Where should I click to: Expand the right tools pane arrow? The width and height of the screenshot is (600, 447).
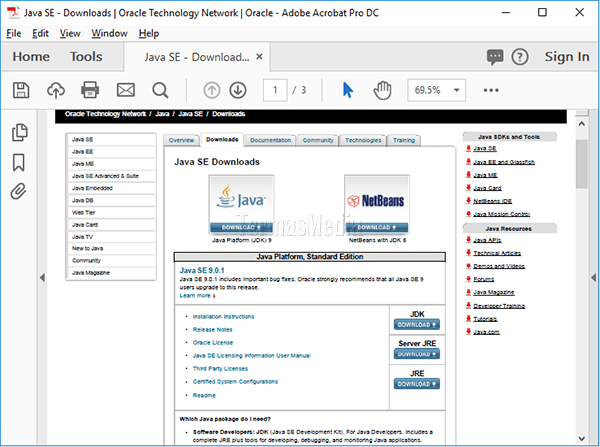coord(593,277)
